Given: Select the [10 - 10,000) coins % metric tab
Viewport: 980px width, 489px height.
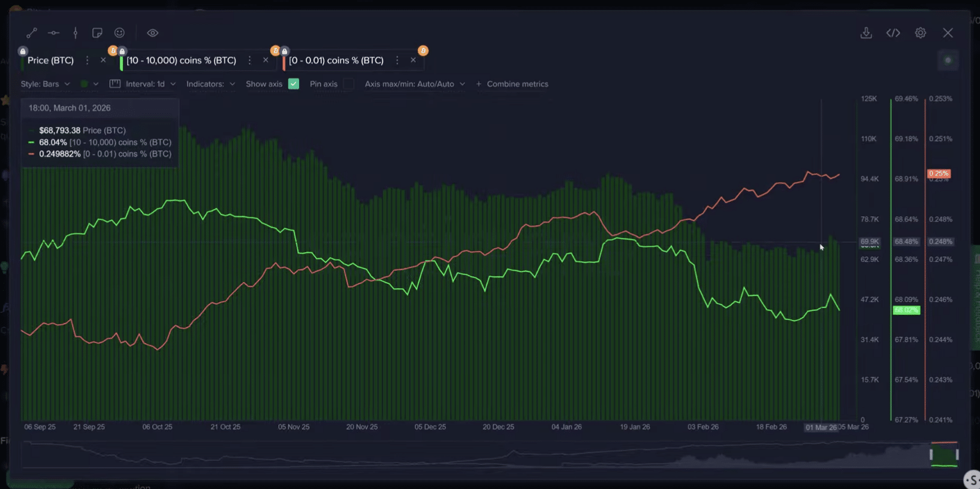Looking at the screenshot, I should 181,61.
